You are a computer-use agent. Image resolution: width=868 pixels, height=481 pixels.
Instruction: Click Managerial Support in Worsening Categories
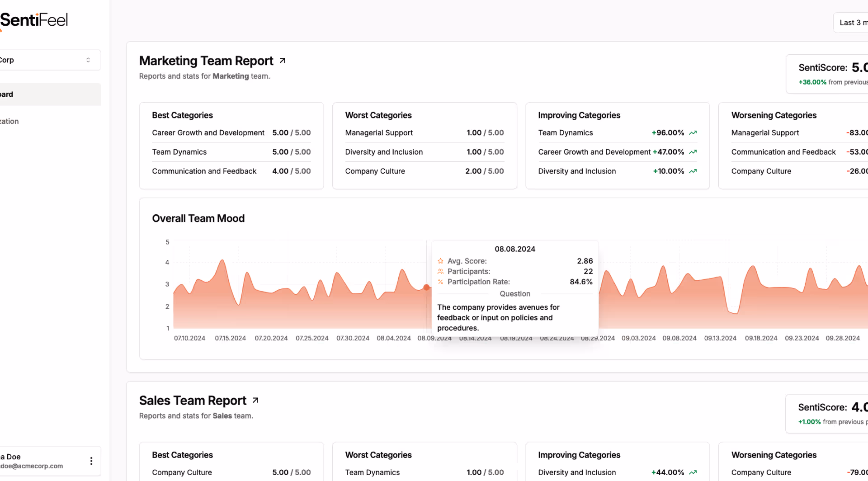pyautogui.click(x=765, y=133)
